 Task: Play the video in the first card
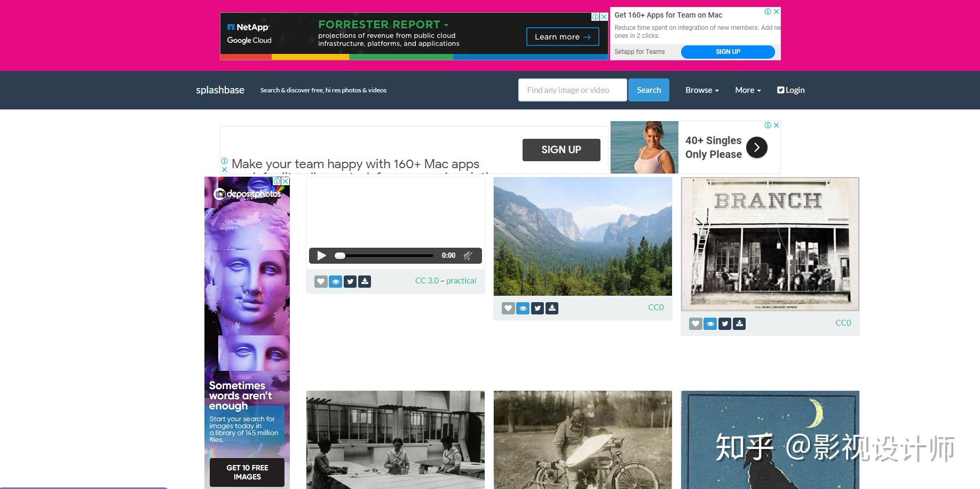click(x=321, y=256)
